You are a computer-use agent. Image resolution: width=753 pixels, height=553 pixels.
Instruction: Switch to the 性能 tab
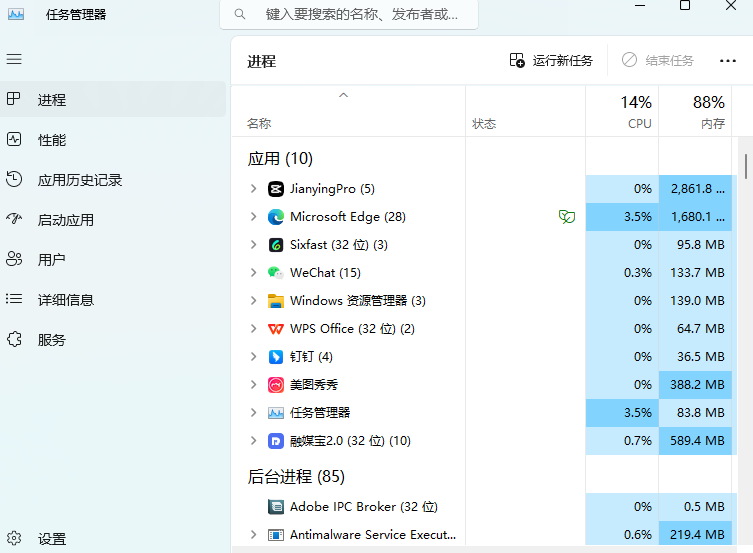pyautogui.click(x=52, y=140)
